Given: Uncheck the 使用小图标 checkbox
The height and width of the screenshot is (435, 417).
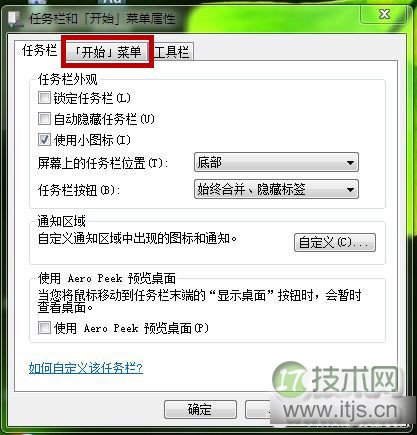Looking at the screenshot, I should (x=44, y=140).
